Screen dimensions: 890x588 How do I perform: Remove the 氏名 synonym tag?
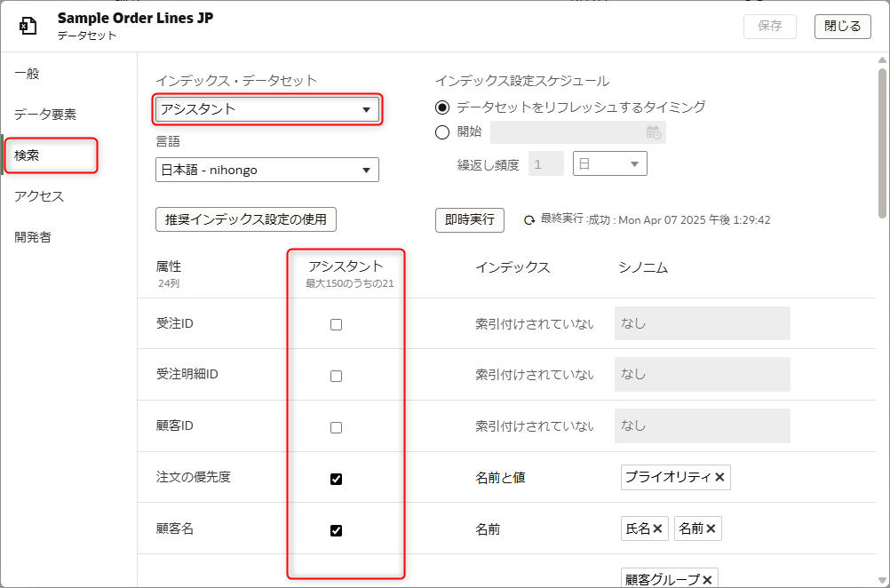[658, 529]
